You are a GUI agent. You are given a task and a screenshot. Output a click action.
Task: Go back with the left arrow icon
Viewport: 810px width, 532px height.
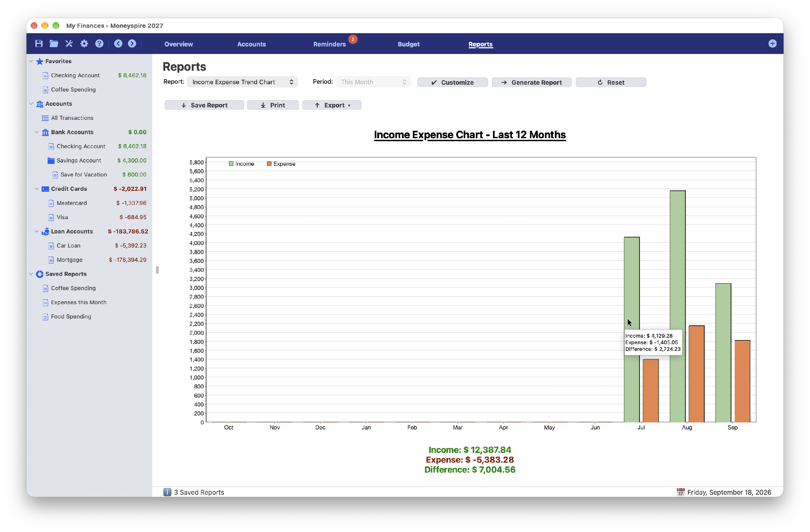point(118,43)
